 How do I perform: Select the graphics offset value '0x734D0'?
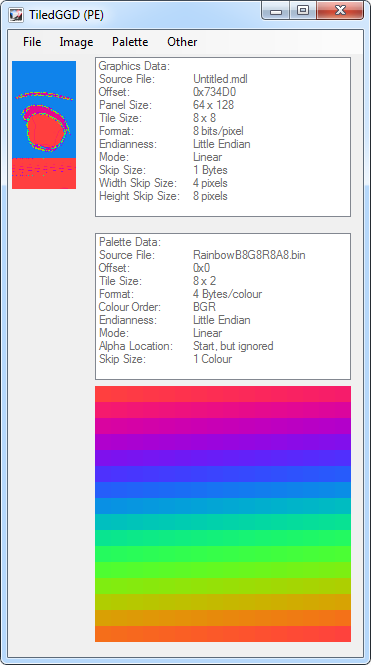215,92
